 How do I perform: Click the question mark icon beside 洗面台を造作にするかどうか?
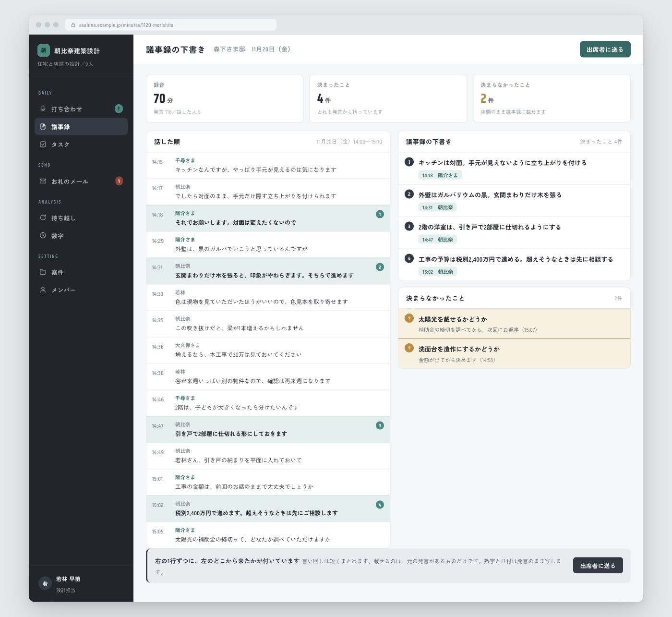click(409, 348)
